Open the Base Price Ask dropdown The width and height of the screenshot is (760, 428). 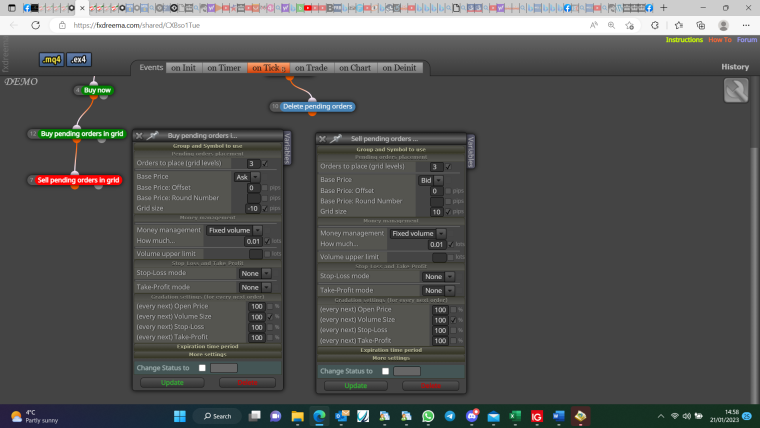point(247,177)
